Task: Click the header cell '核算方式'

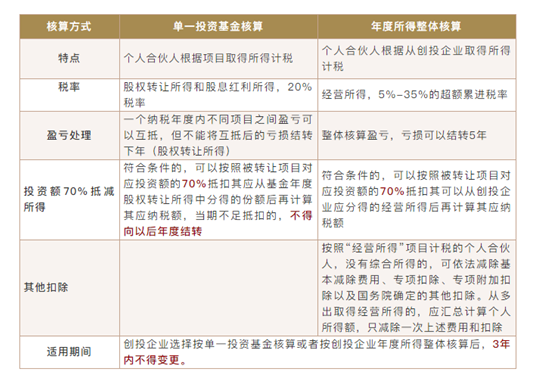Action: [x=69, y=26]
